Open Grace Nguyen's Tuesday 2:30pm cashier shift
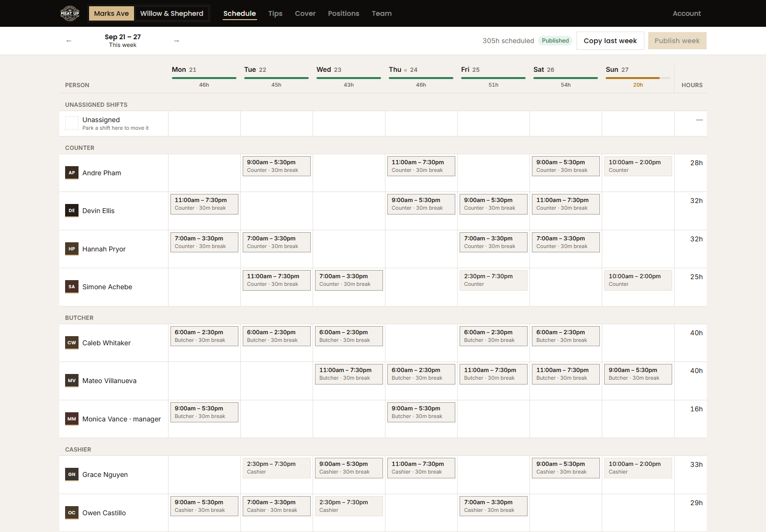 [x=277, y=468]
